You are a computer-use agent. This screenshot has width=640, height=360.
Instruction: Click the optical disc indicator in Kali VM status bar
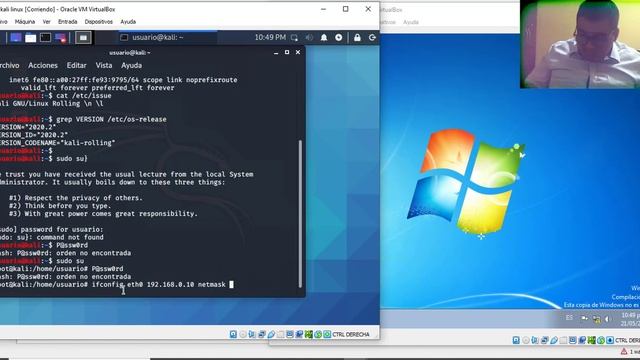(x=243, y=334)
